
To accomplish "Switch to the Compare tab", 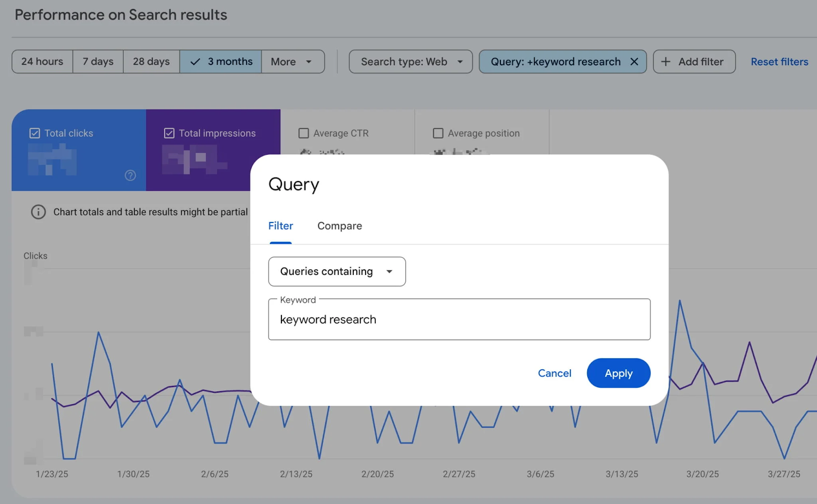I will pyautogui.click(x=339, y=225).
